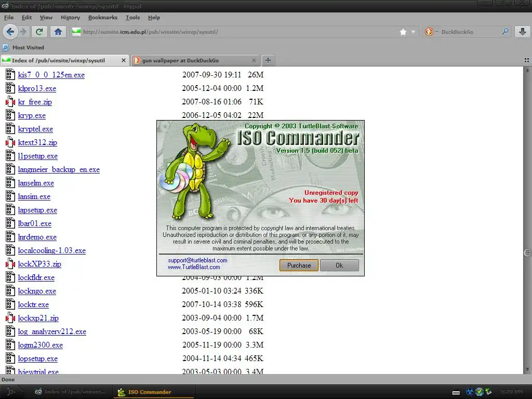Click the Most Visited bookmark icon

5,47
